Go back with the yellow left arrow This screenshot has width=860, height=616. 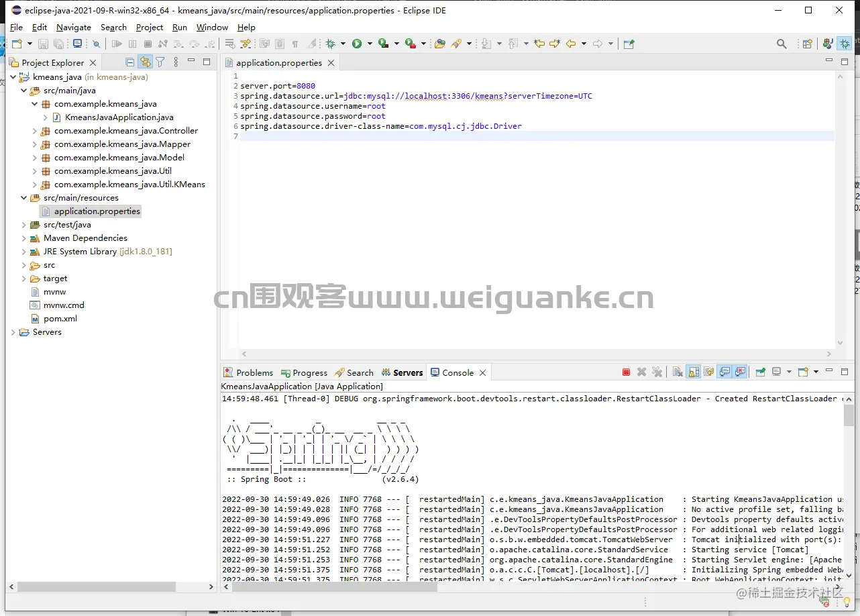coord(571,44)
